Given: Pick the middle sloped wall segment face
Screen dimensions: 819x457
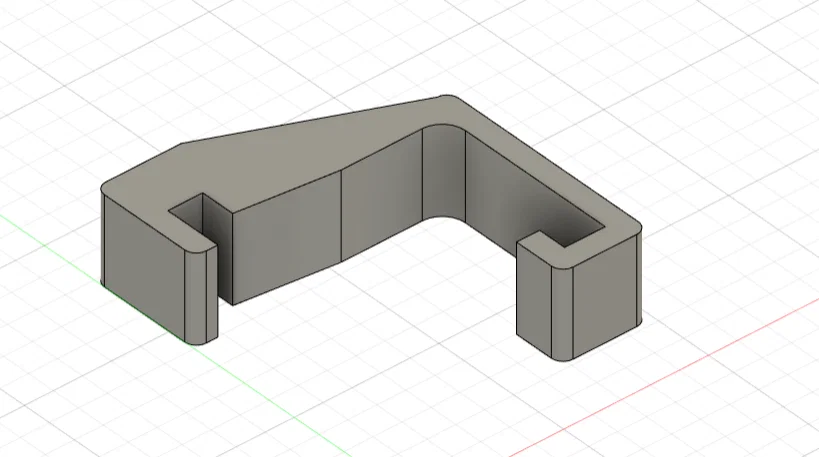Looking at the screenshot, I should point(381,196).
